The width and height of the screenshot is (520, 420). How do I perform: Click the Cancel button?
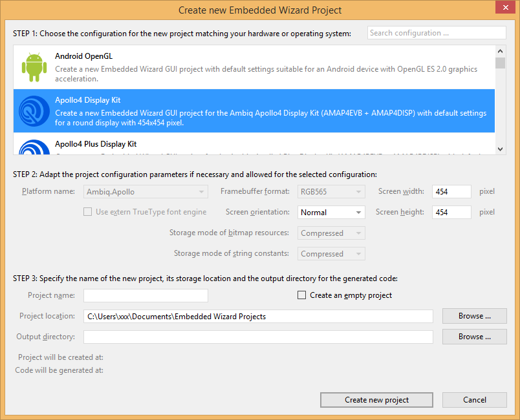[x=475, y=400]
